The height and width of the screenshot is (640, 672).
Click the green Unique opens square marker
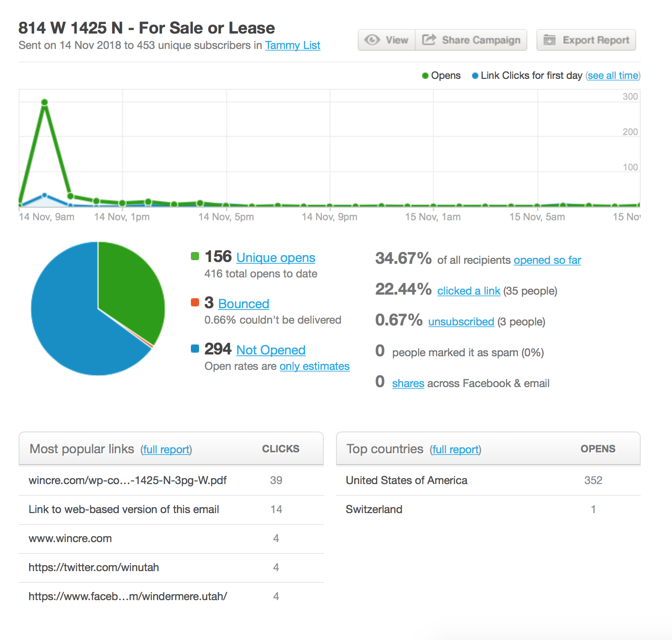[x=195, y=257]
